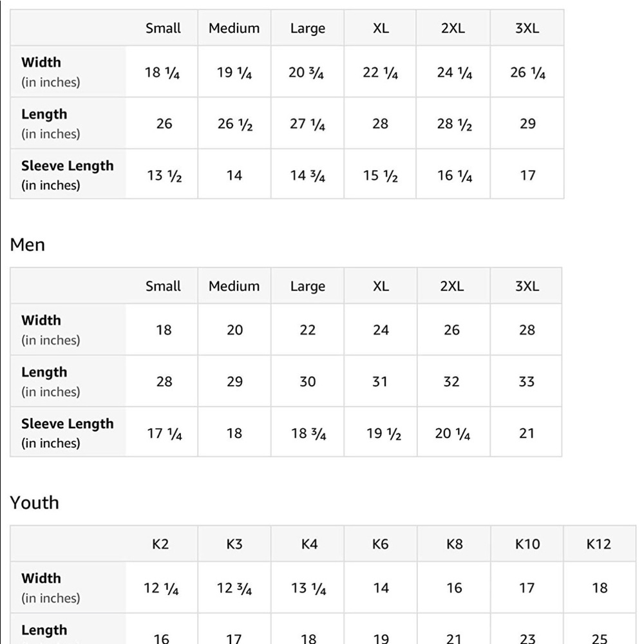Select the 26 ¼ width cell under 3XL

[527, 72]
